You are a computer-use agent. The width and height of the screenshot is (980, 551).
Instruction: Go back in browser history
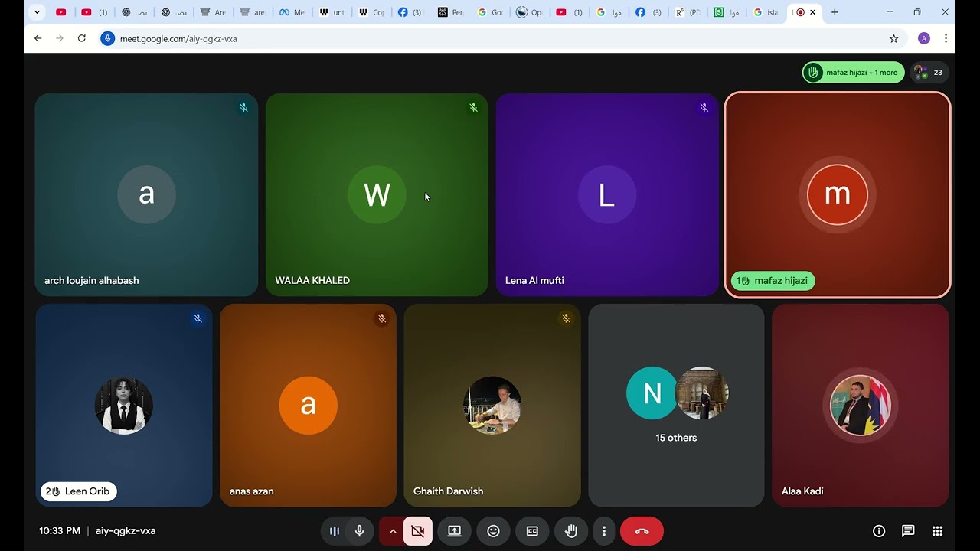click(38, 38)
